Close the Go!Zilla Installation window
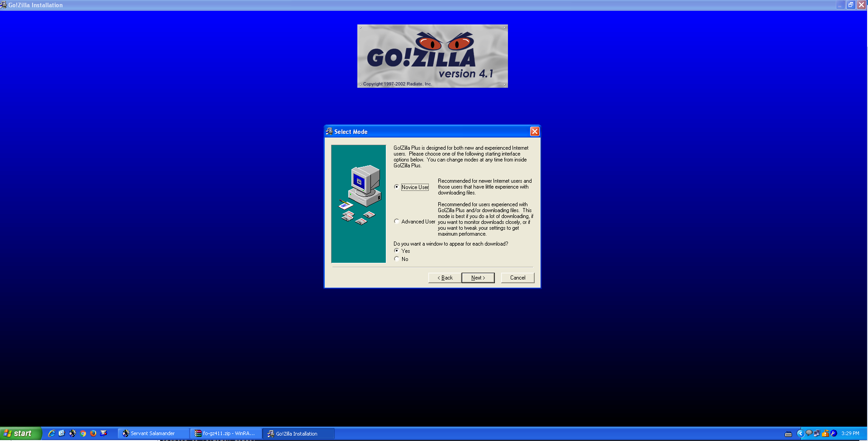Image resolution: width=868 pixels, height=441 pixels. 862,5
